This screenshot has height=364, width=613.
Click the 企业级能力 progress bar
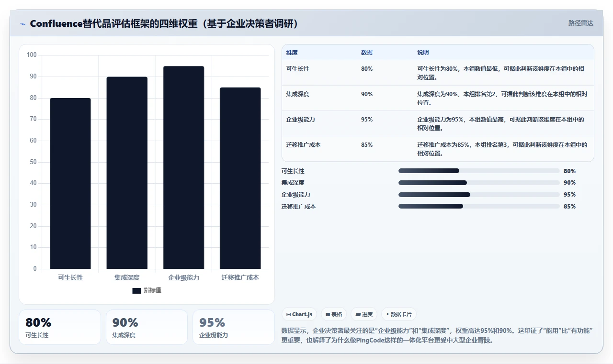click(479, 195)
